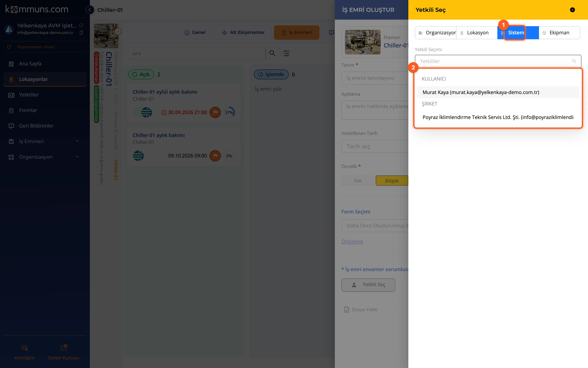Viewport: 588px width, 368px height.
Task: Open the İş Emirleri tab
Action: pyautogui.click(x=297, y=32)
